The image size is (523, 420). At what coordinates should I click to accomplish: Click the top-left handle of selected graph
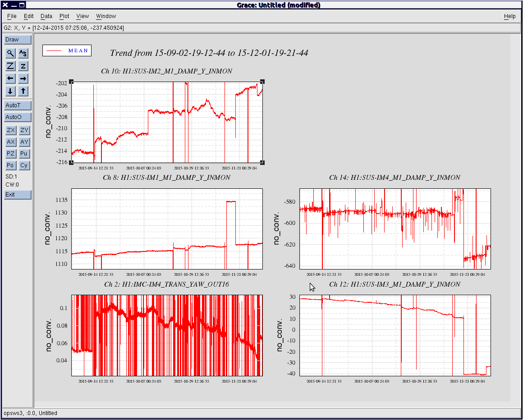pyautogui.click(x=71, y=82)
